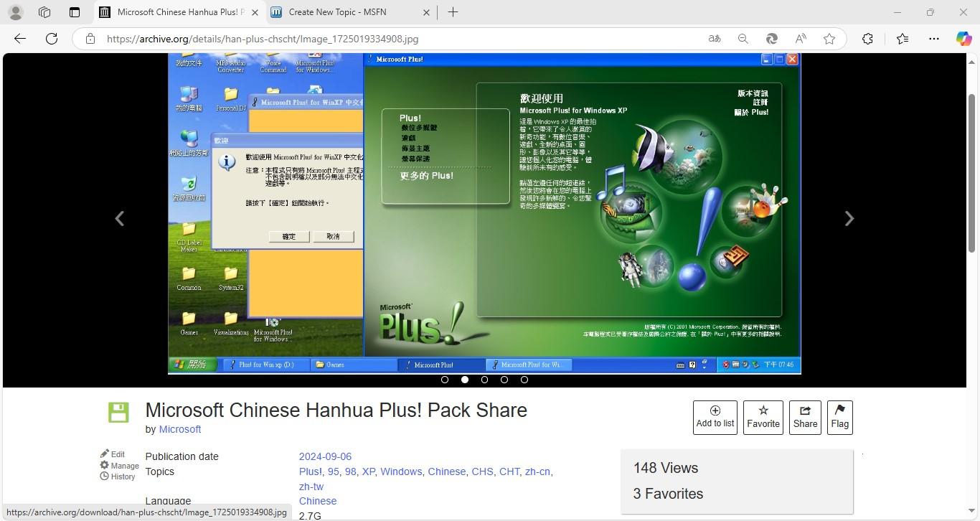This screenshot has height=521, width=980.
Task: Open a new browser tab
Action: [x=453, y=12]
